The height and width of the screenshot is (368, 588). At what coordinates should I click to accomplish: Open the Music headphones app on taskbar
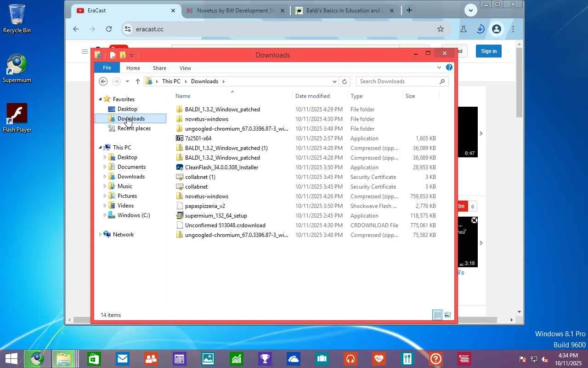pyautogui.click(x=350, y=359)
